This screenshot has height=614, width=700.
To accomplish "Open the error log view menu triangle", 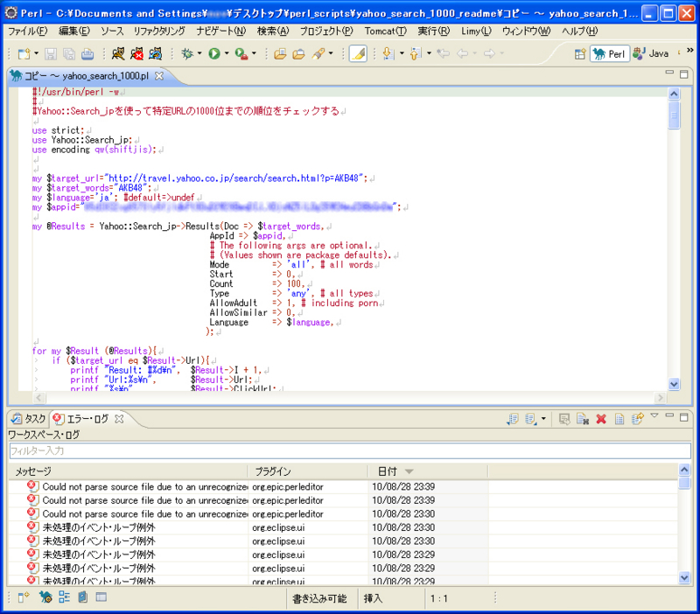I will click(654, 415).
